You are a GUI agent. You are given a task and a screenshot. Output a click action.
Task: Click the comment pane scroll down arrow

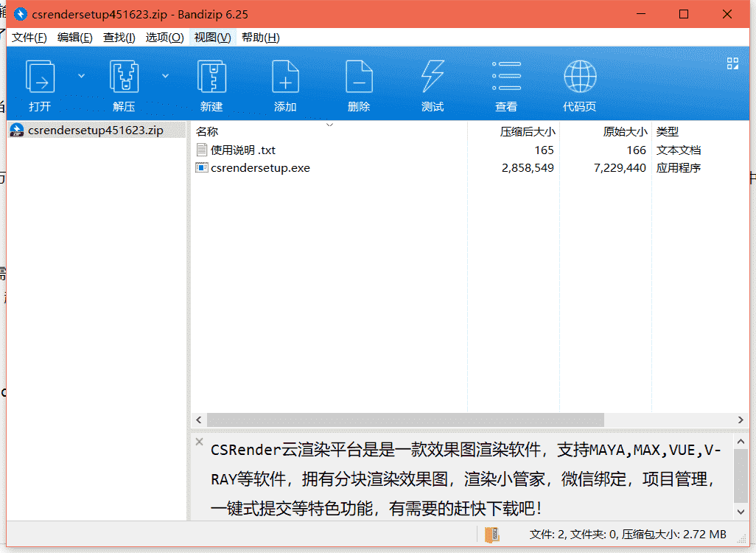pyautogui.click(x=741, y=512)
